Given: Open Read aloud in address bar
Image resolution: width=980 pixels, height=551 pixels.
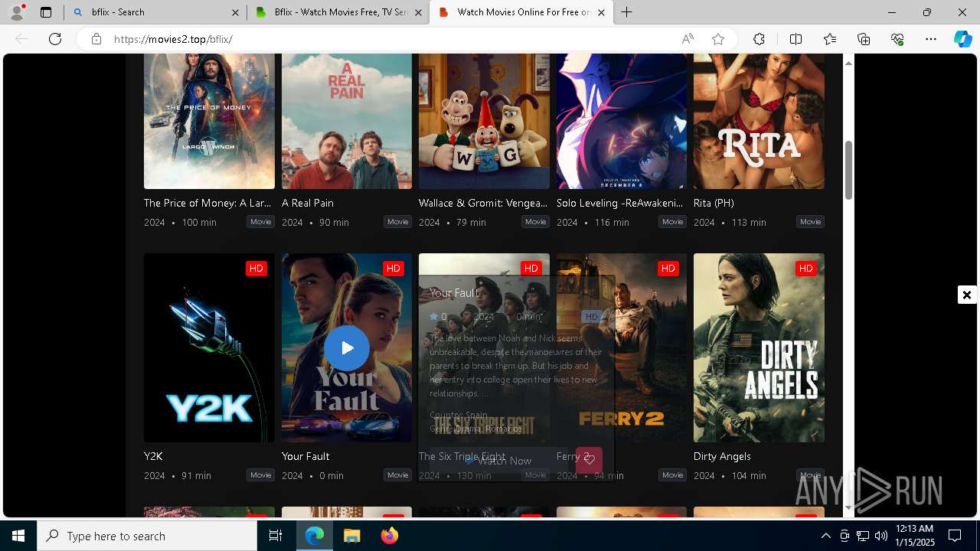Looking at the screenshot, I should pos(688,39).
